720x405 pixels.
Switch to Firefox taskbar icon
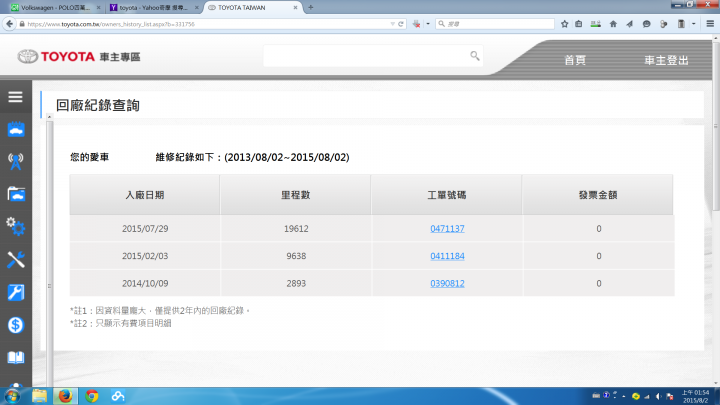tap(65, 396)
